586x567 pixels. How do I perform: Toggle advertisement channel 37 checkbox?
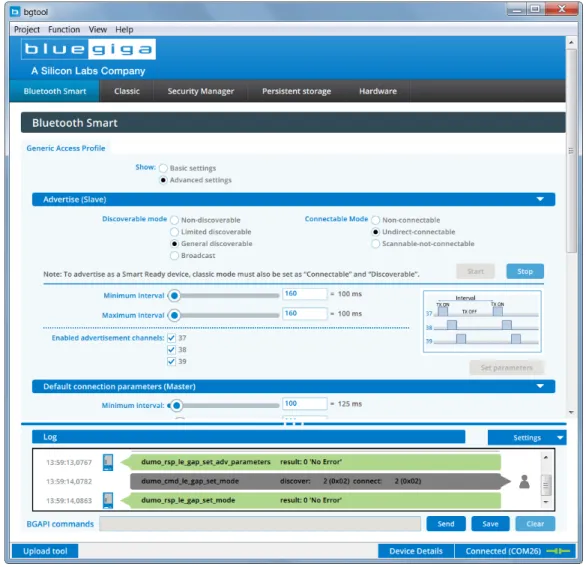point(172,338)
